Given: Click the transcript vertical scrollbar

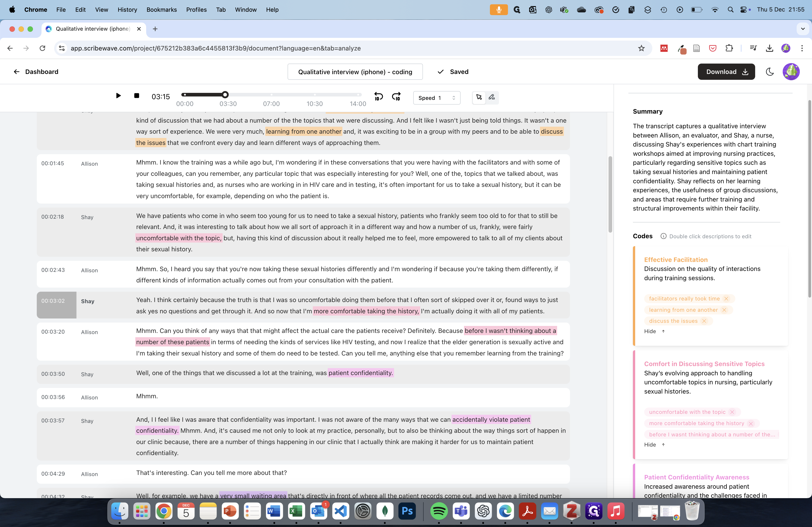Looking at the screenshot, I should click(610, 194).
